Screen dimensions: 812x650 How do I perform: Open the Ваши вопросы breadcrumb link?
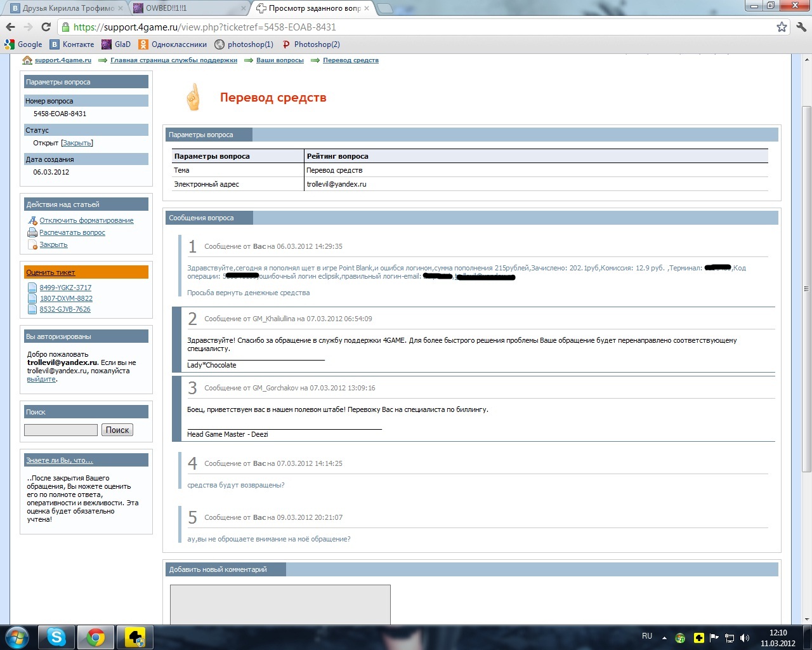coord(280,60)
